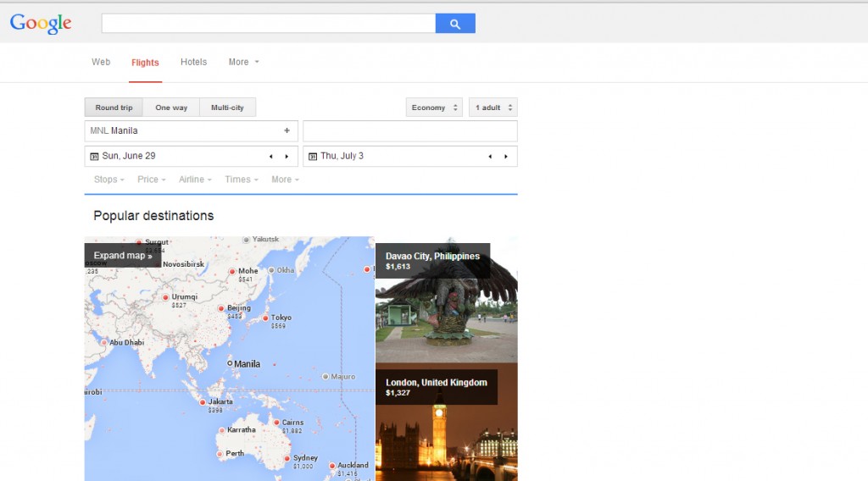Advance departure date to next day
Viewport: 868px width, 481px height.
click(287, 157)
